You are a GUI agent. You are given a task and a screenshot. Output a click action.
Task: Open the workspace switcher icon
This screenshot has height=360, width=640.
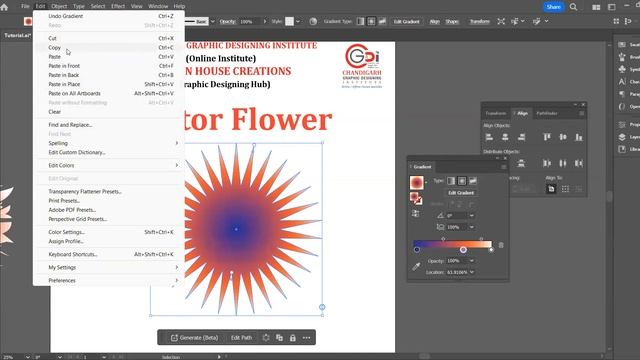pos(611,7)
